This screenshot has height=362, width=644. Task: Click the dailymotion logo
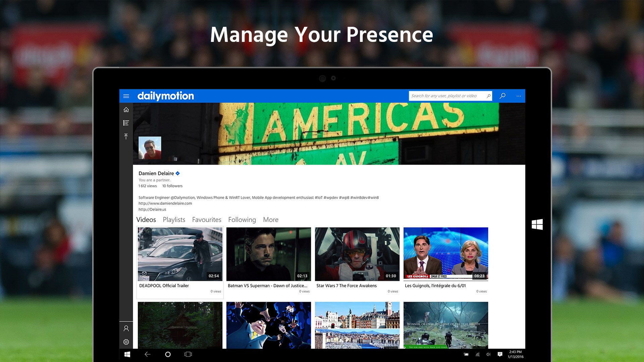(166, 96)
